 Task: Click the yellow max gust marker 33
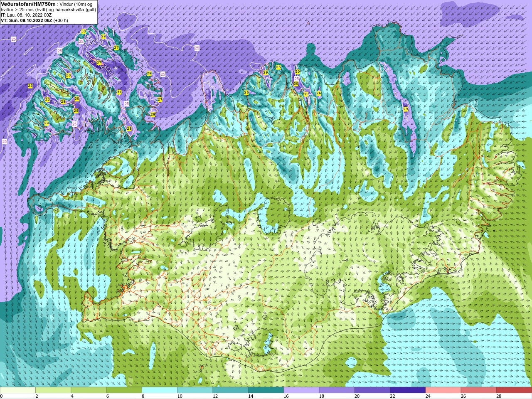pyautogui.click(x=47, y=99)
